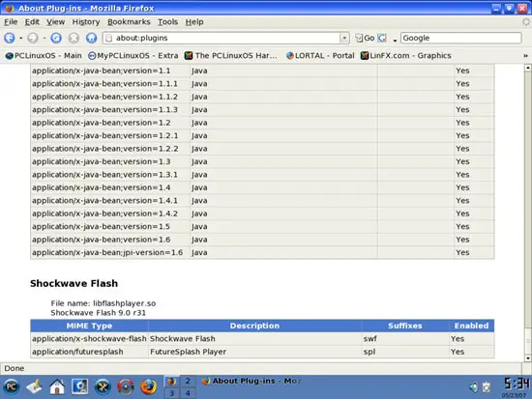Image resolution: width=532 pixels, height=399 pixels.
Task: Click the 5:34 taskbar clock
Action: point(517,385)
